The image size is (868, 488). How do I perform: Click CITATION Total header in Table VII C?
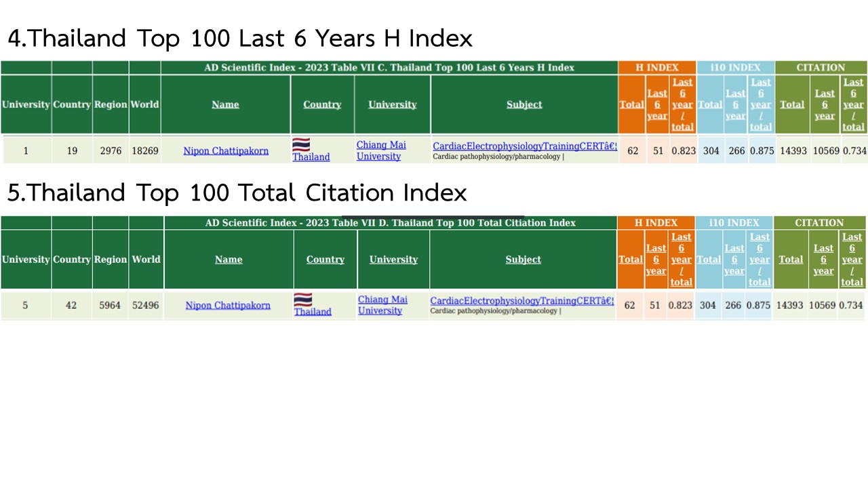pos(792,104)
